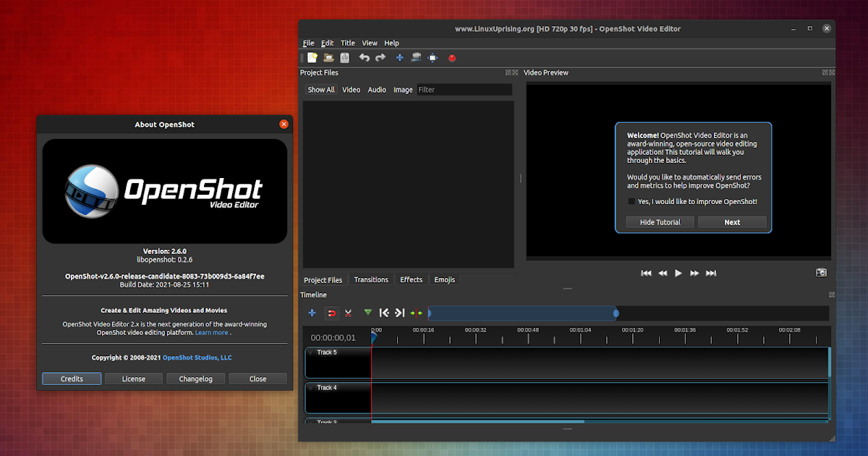The height and width of the screenshot is (456, 868).
Task: Create a new project
Action: 312,58
